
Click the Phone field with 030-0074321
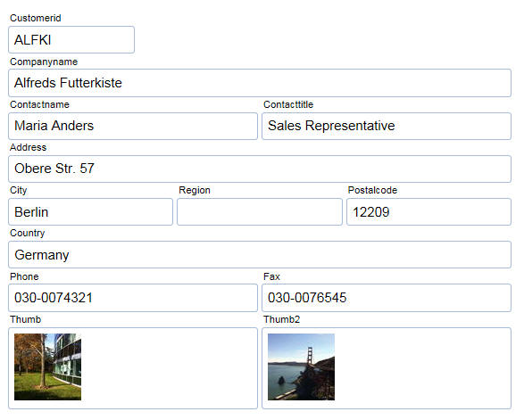[x=133, y=298]
